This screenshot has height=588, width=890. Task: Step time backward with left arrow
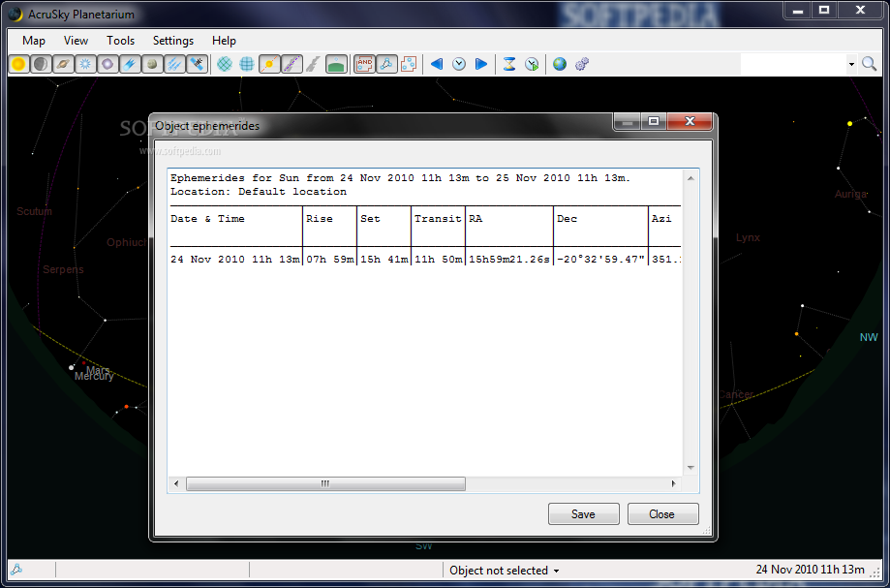[x=437, y=64]
